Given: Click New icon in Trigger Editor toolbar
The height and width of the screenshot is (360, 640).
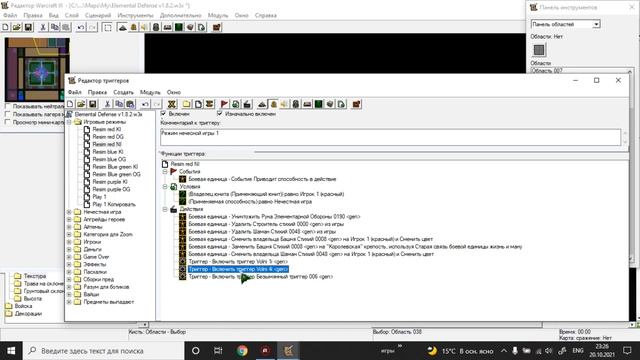Looking at the screenshot, I should [70, 104].
